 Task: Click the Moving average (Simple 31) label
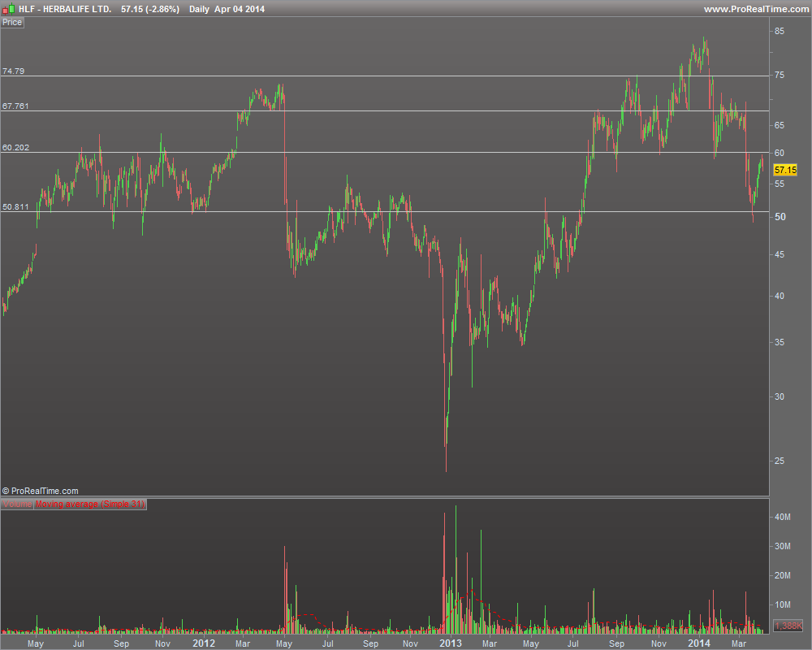click(x=90, y=504)
